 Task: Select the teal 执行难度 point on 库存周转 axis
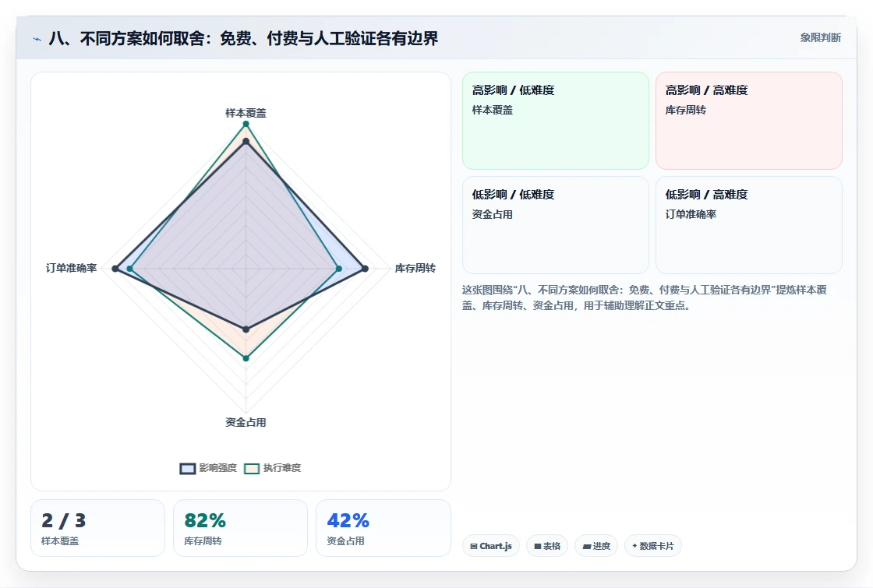pyautogui.click(x=339, y=269)
